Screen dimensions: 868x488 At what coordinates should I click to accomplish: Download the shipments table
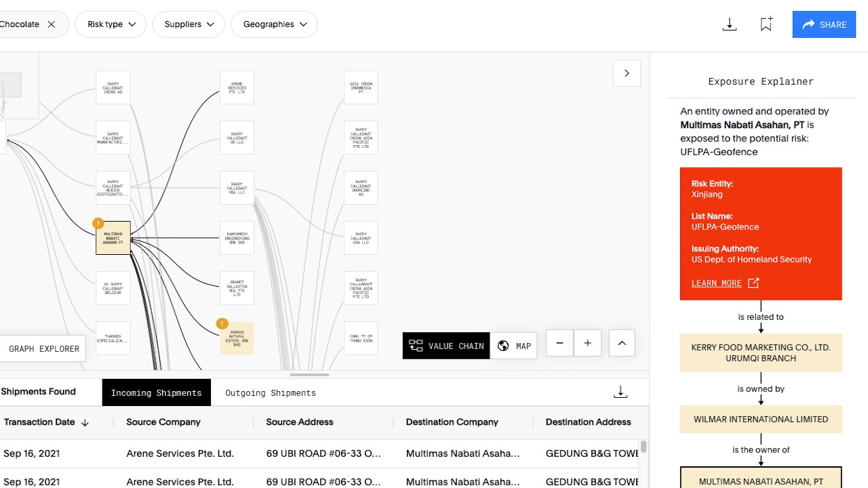[620, 392]
